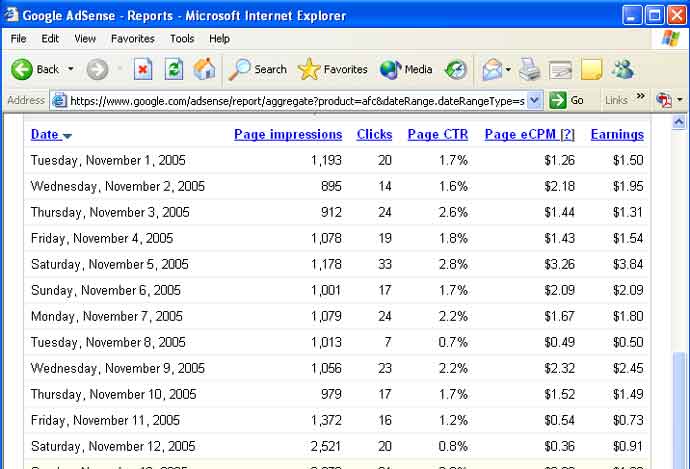Open the Media pane
690x469 pixels.
click(406, 69)
